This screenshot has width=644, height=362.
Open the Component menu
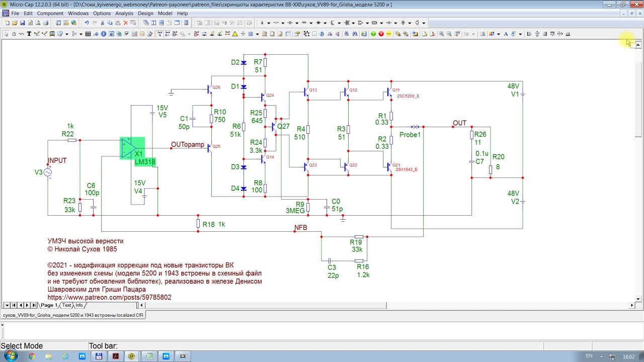pos(50,14)
